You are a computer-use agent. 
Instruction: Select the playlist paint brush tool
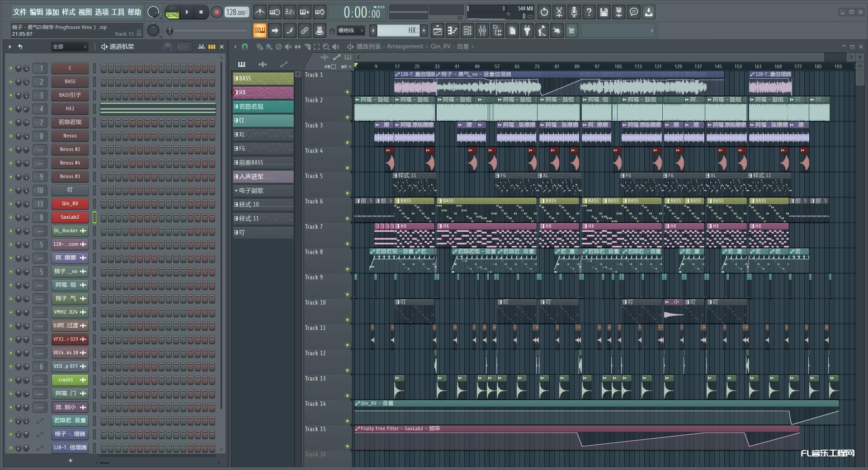coord(269,47)
